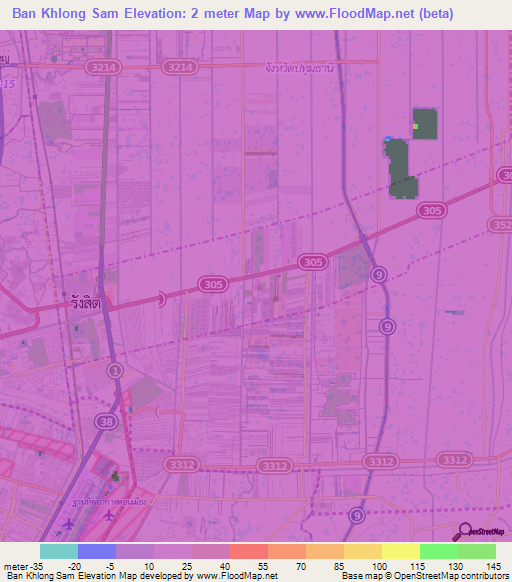Screen dimensions: 512x582
Task: Click the '25' legend value
Action: [187, 567]
